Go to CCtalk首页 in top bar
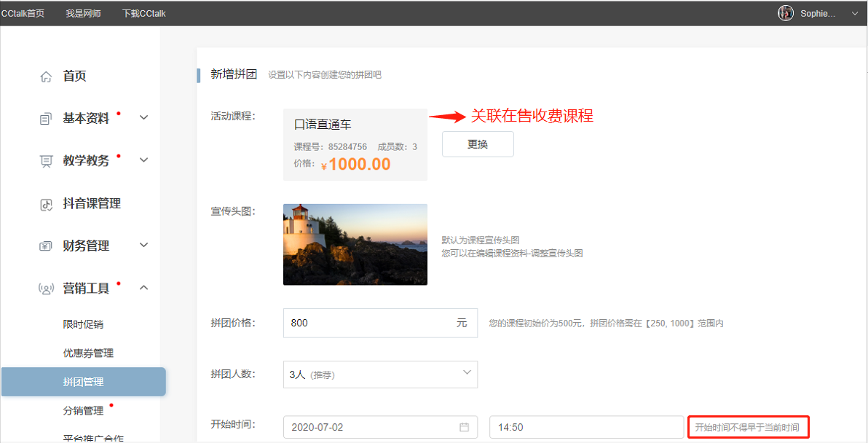Viewport: 868px width, 443px height. coord(23,13)
